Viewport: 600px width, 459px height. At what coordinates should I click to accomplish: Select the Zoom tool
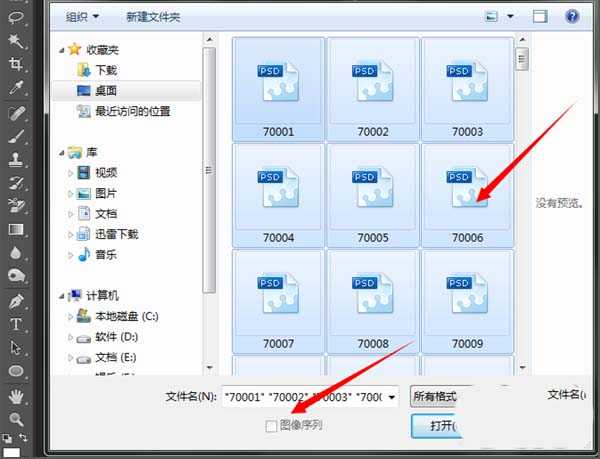[x=16, y=419]
